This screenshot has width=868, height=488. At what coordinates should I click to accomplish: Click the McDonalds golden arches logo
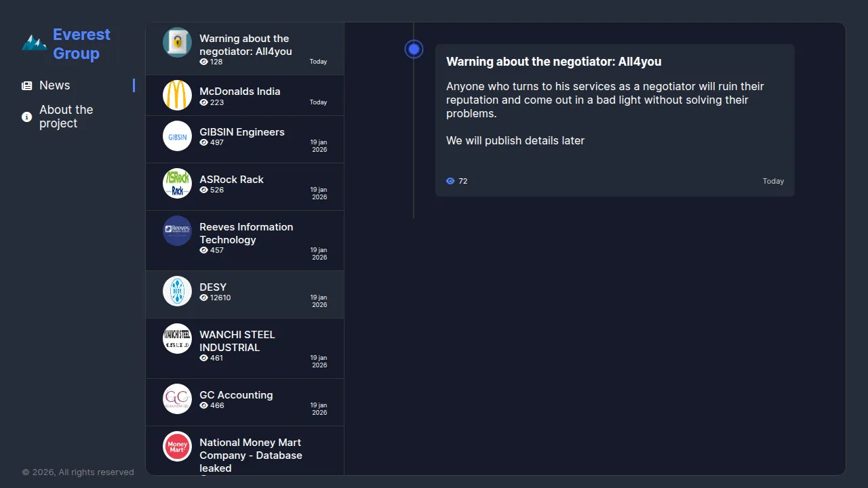click(177, 95)
